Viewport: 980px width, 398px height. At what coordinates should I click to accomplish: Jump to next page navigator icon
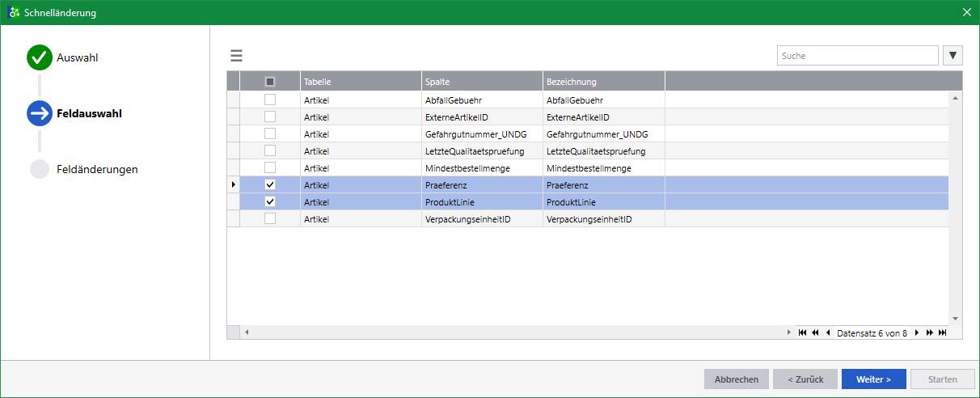[930, 332]
